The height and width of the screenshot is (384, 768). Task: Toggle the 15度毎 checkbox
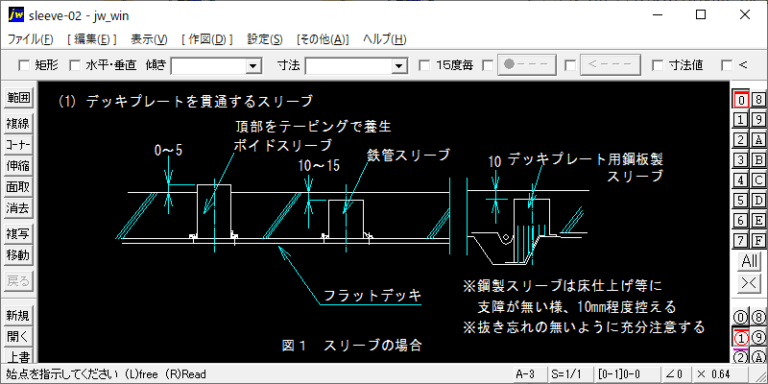point(425,65)
